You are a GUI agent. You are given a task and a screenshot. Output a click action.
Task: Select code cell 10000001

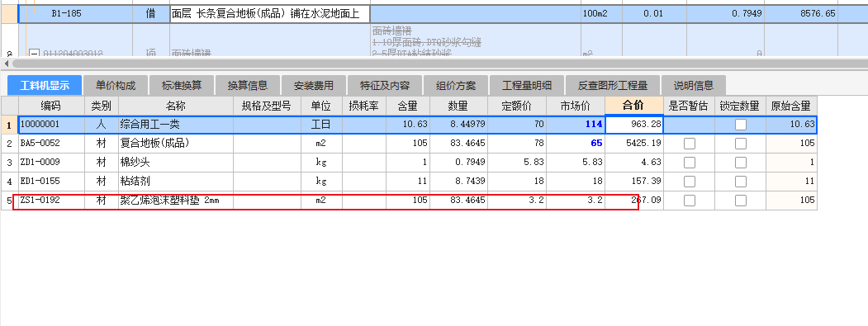coord(51,125)
